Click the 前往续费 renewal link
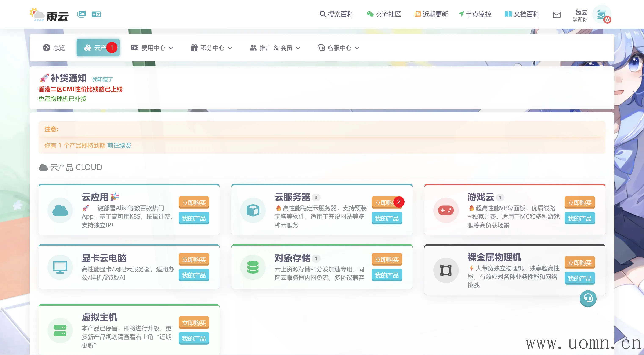Screen dimensions: 644x355 119,145
